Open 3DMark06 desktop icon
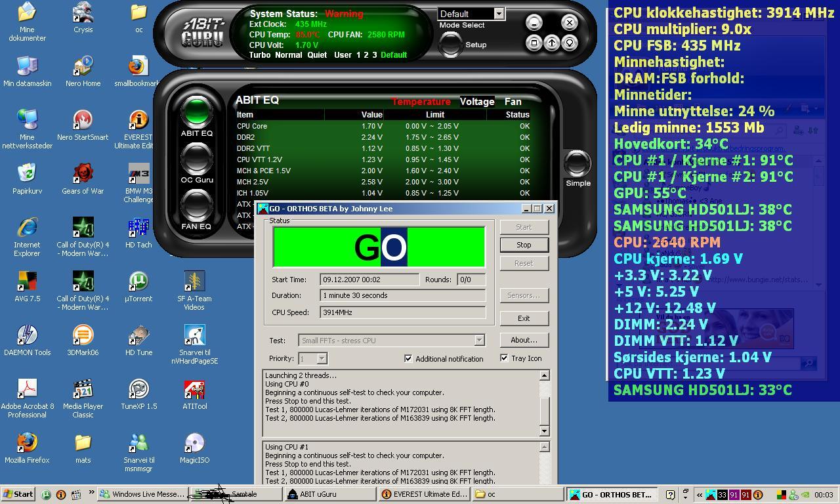This screenshot has width=840, height=504. 83,341
